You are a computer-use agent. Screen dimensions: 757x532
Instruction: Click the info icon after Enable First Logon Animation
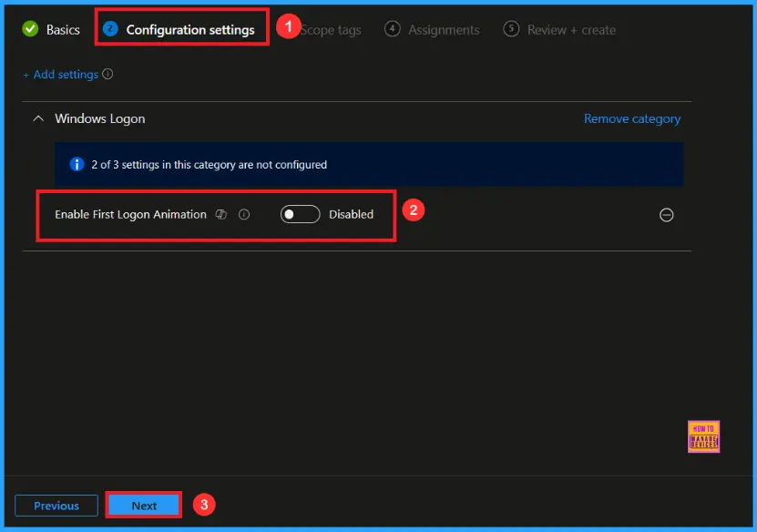(244, 215)
